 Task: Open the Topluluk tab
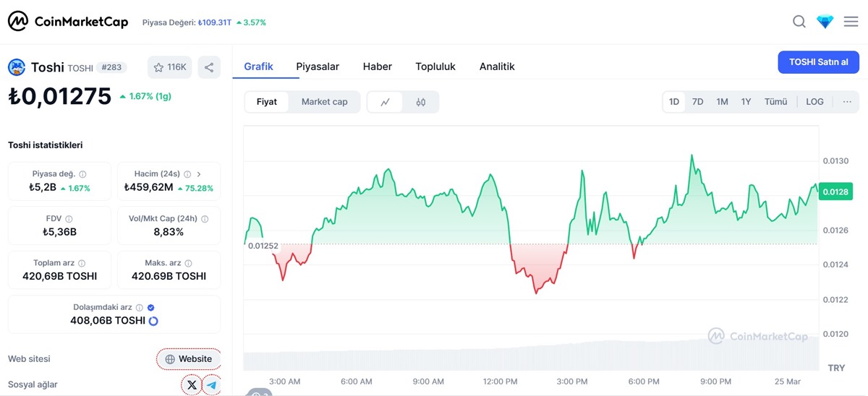[x=435, y=66]
